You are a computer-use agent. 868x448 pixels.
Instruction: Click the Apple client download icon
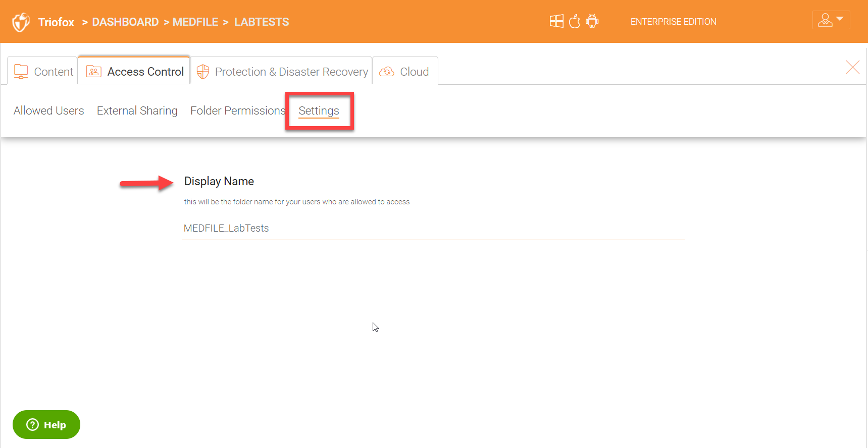pos(575,21)
